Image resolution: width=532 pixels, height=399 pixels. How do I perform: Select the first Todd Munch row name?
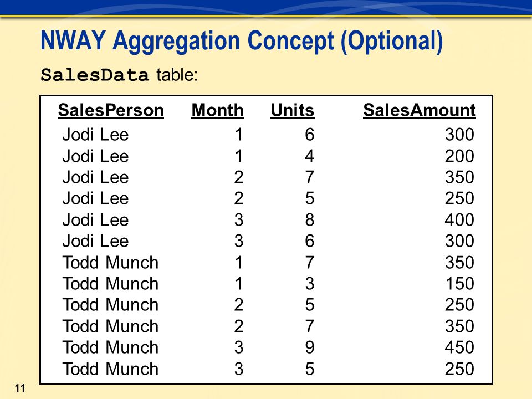pyautogui.click(x=111, y=263)
